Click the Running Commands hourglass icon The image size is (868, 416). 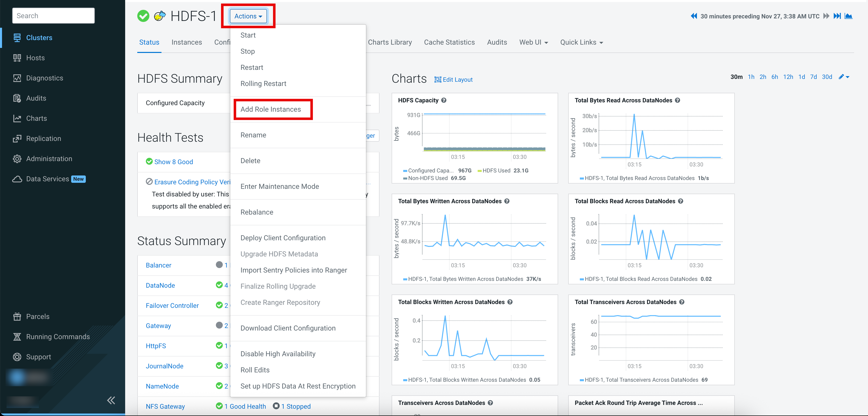tap(17, 337)
